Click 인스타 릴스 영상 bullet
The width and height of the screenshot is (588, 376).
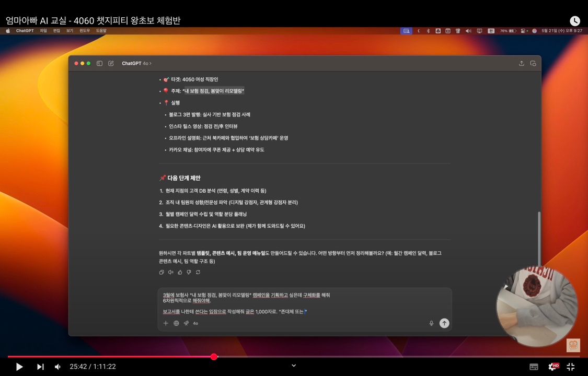(203, 126)
